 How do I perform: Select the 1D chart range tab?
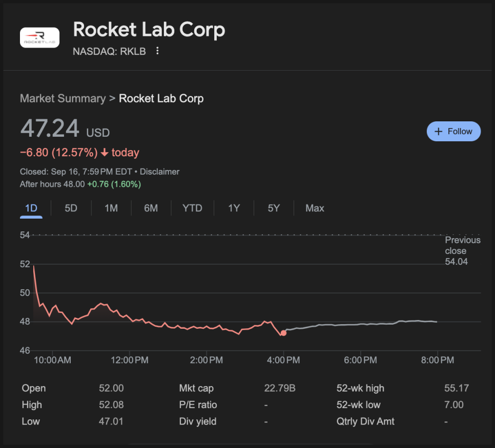tap(31, 208)
